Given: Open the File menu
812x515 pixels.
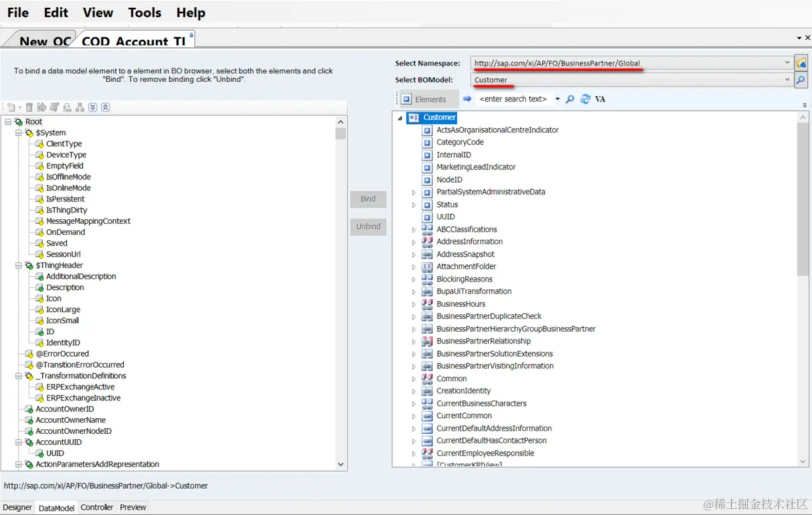Looking at the screenshot, I should pyautogui.click(x=18, y=12).
